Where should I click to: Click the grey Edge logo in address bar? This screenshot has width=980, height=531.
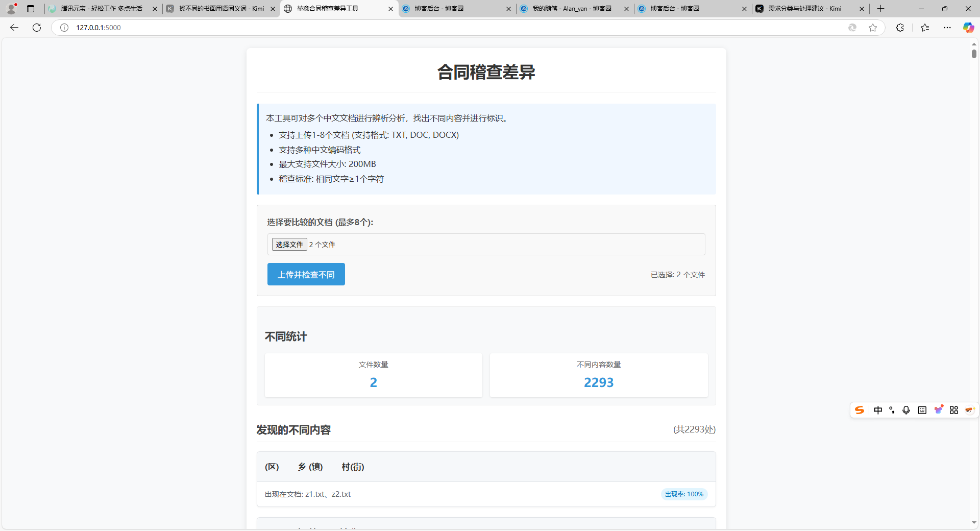(852, 28)
